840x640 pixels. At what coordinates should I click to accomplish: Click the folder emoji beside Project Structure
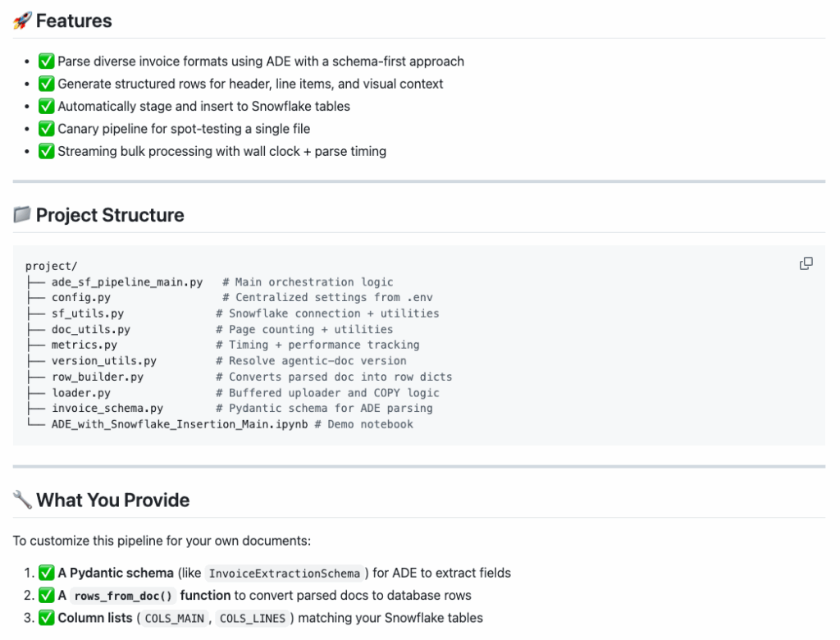click(22, 215)
